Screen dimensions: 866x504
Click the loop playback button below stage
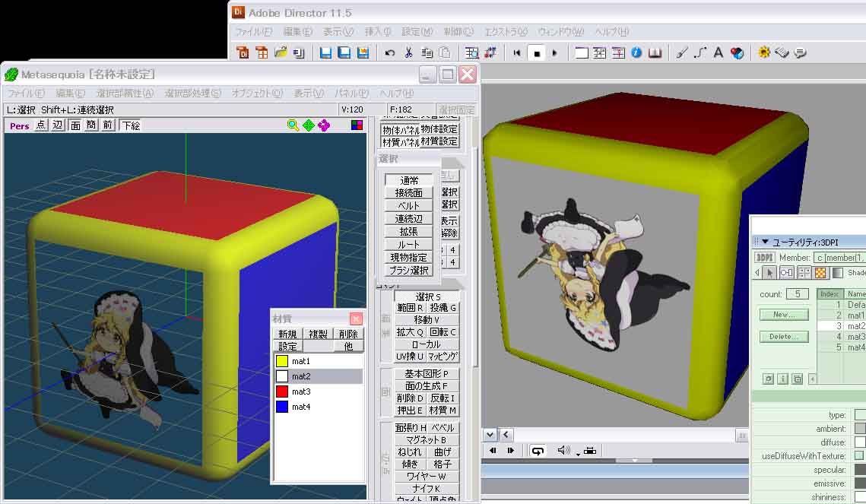(x=537, y=451)
